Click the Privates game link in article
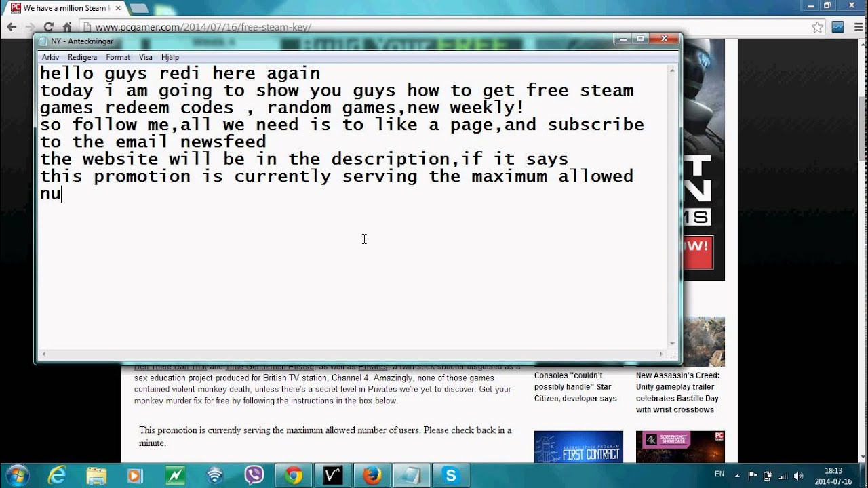 (373, 367)
